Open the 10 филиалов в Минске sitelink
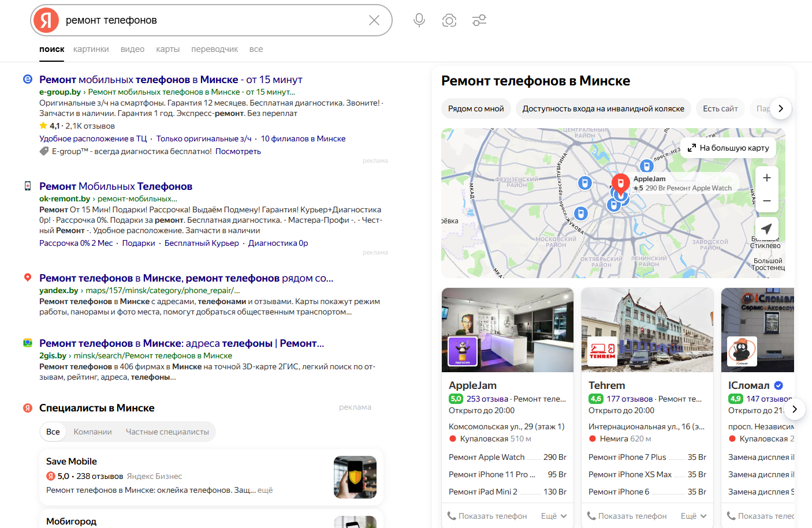Image resolution: width=812 pixels, height=528 pixels. 303,138
